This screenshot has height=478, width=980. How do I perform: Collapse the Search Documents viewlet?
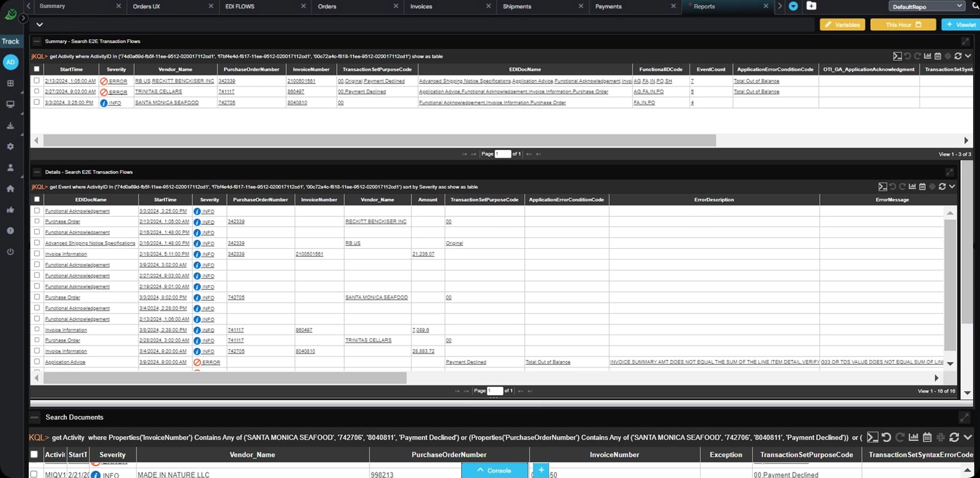[x=35, y=417]
